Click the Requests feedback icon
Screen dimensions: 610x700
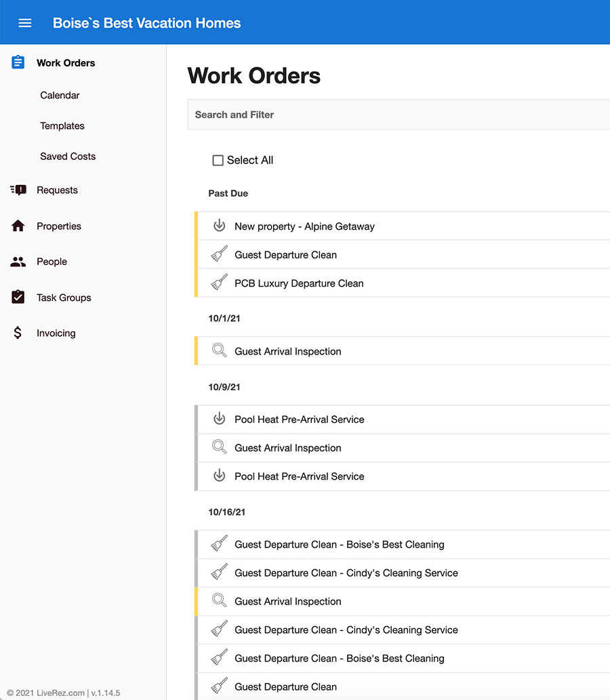[18, 190]
